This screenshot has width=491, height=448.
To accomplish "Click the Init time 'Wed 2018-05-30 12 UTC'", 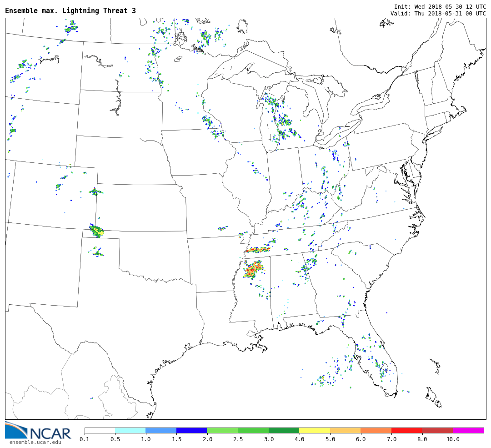I will coord(450,6).
